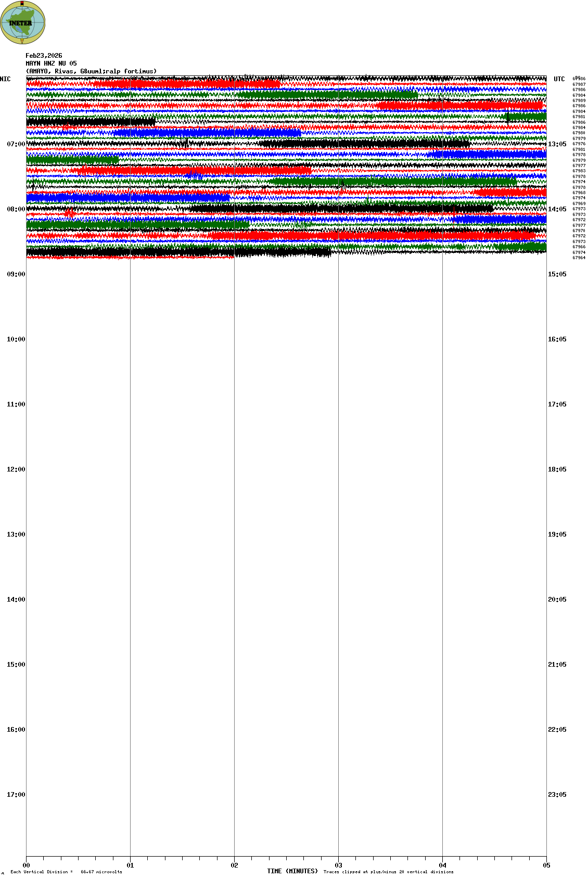This screenshot has width=588, height=879.
Task: Select the MAYN HNZ NU 05 station title
Action: pyautogui.click(x=51, y=63)
